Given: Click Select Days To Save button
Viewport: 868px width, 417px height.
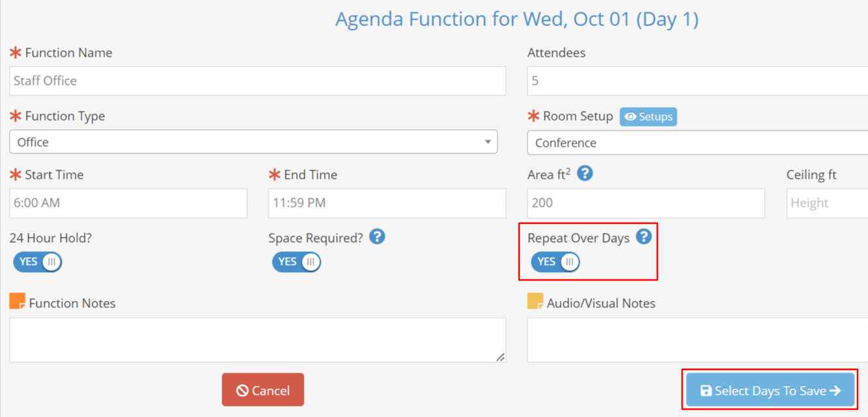Looking at the screenshot, I should pos(770,390).
